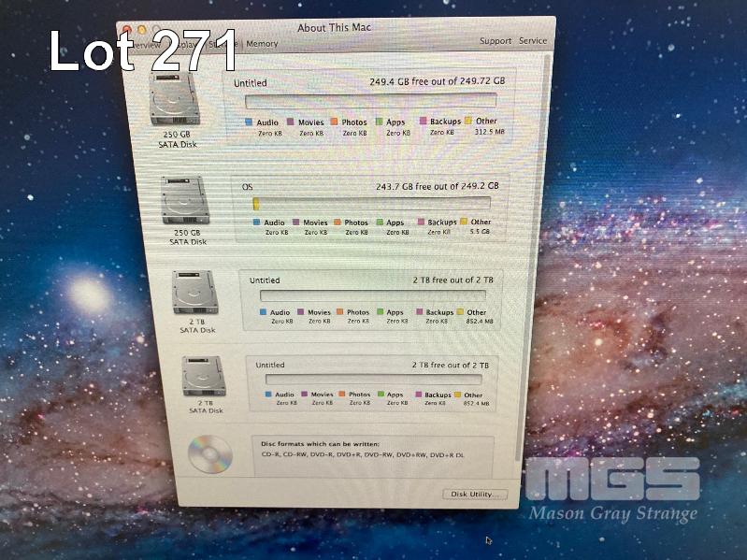Click purple Movies swatch of 249.72 GB volume
This screenshot has width=747, height=560.
(291, 122)
